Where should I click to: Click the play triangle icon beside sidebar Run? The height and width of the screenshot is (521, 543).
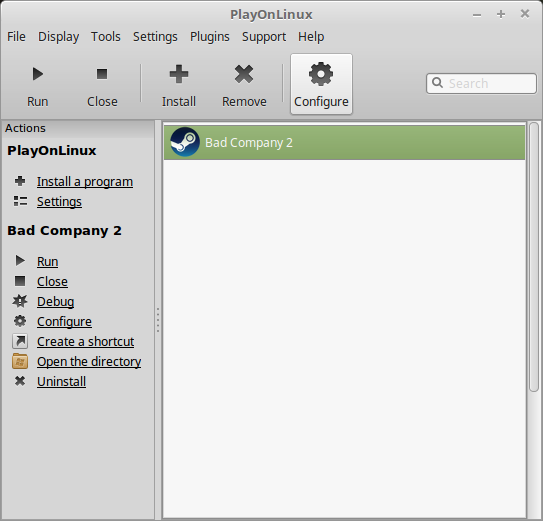coord(20,261)
